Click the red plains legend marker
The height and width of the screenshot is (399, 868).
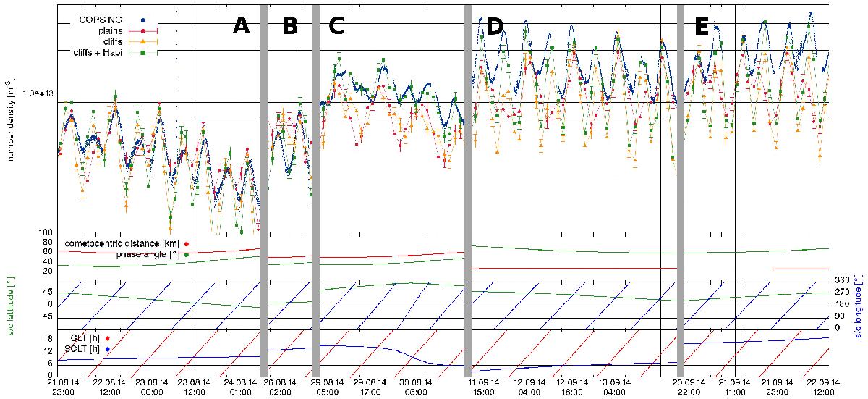[143, 31]
